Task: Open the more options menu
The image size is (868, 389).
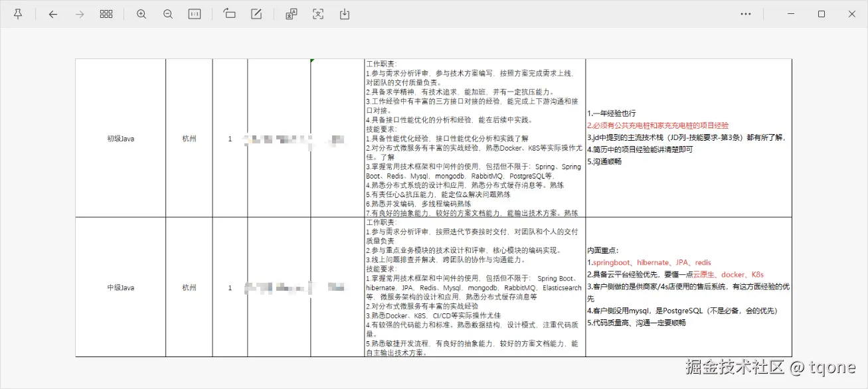Action: tap(745, 13)
